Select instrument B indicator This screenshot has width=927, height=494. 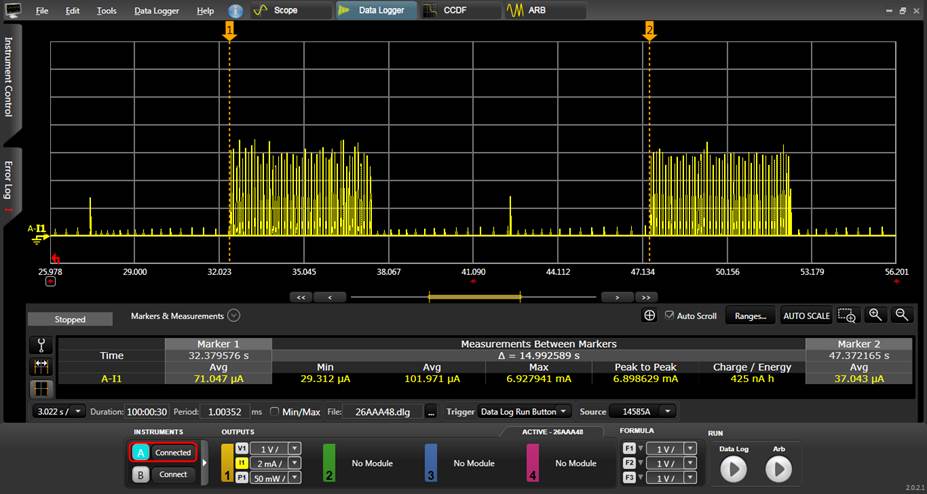tap(140, 474)
